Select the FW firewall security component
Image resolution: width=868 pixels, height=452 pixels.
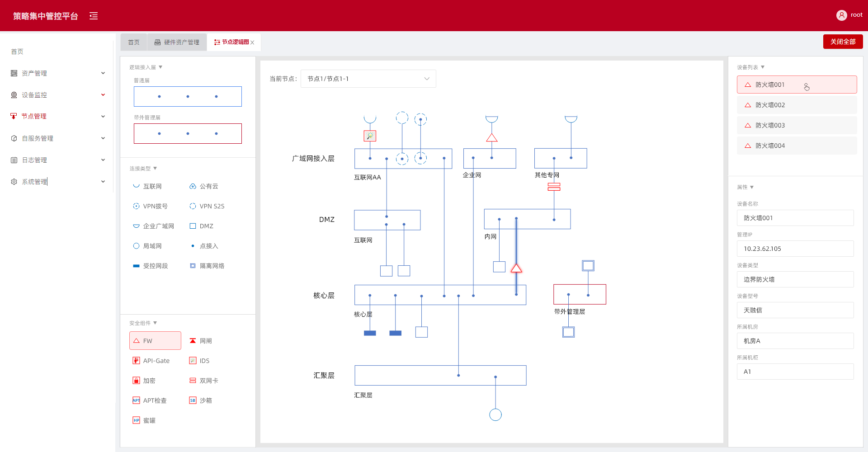155,341
